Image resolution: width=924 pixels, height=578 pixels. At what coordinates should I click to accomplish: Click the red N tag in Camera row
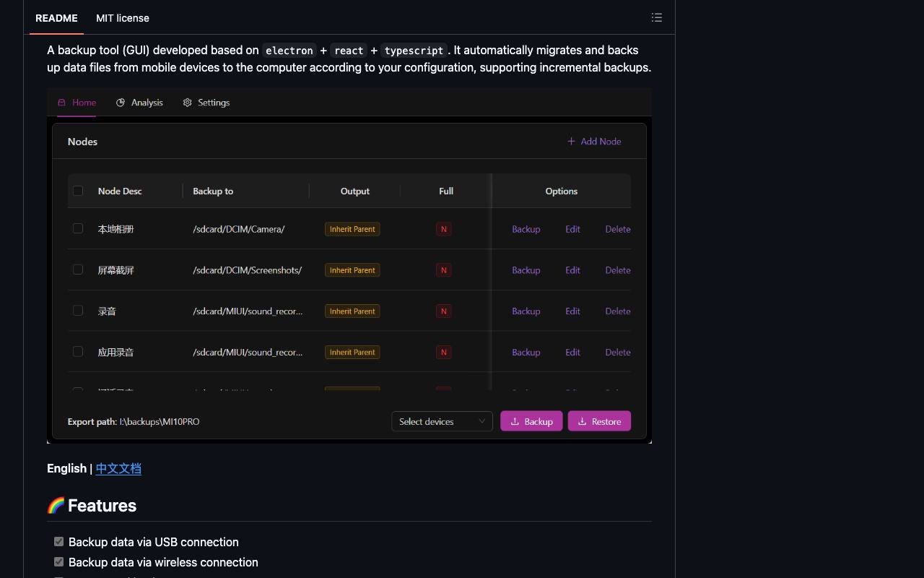(444, 229)
